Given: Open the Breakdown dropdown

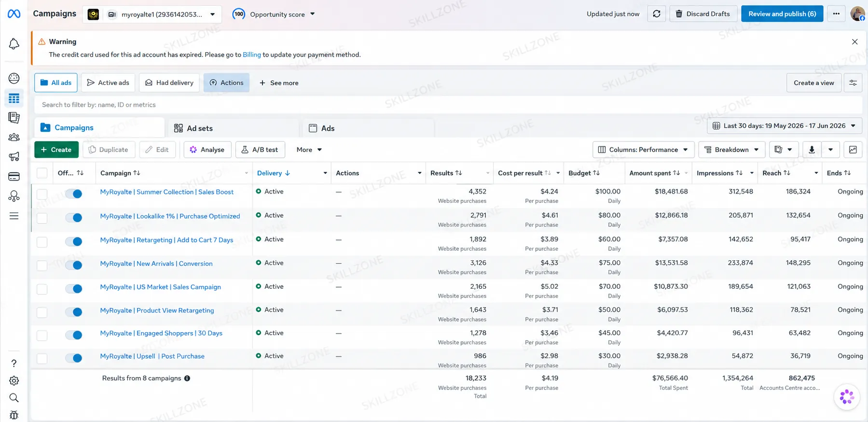Looking at the screenshot, I should tap(732, 150).
